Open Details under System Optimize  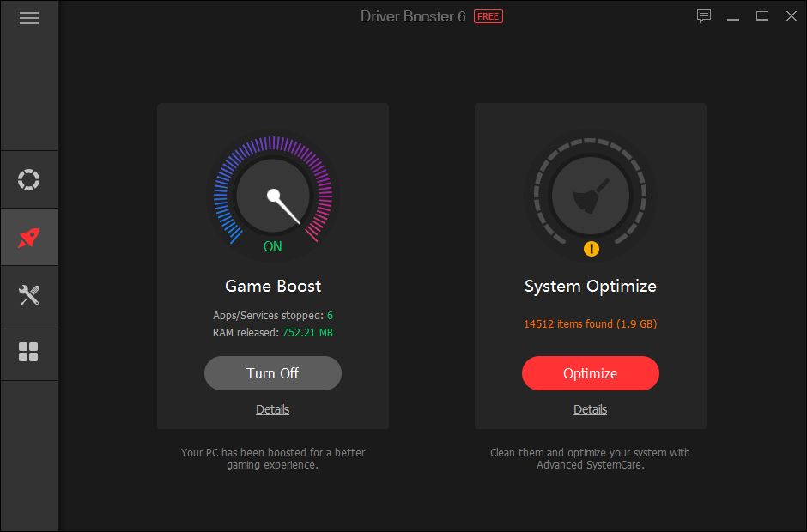(x=591, y=409)
